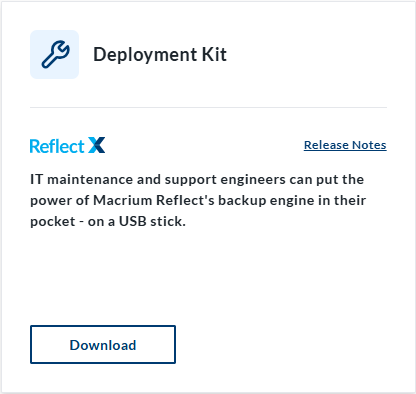Click the word Release in the link
The height and width of the screenshot is (394, 416).
pyautogui.click(x=326, y=145)
